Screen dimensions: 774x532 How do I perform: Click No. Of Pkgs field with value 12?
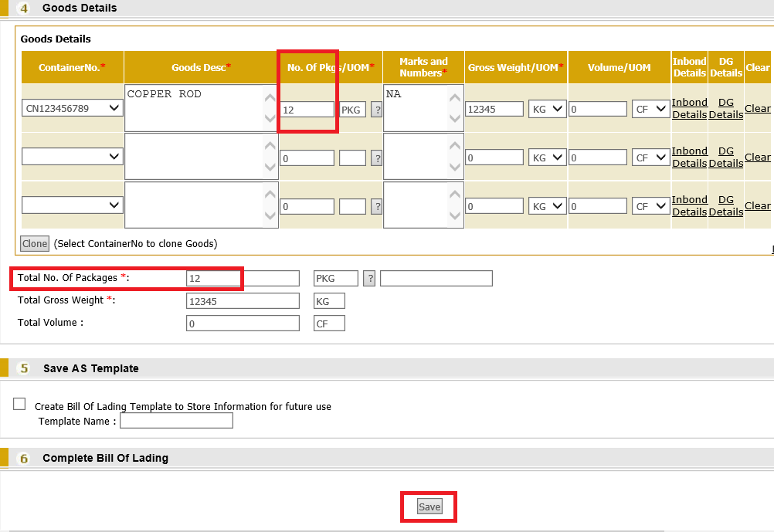(307, 110)
